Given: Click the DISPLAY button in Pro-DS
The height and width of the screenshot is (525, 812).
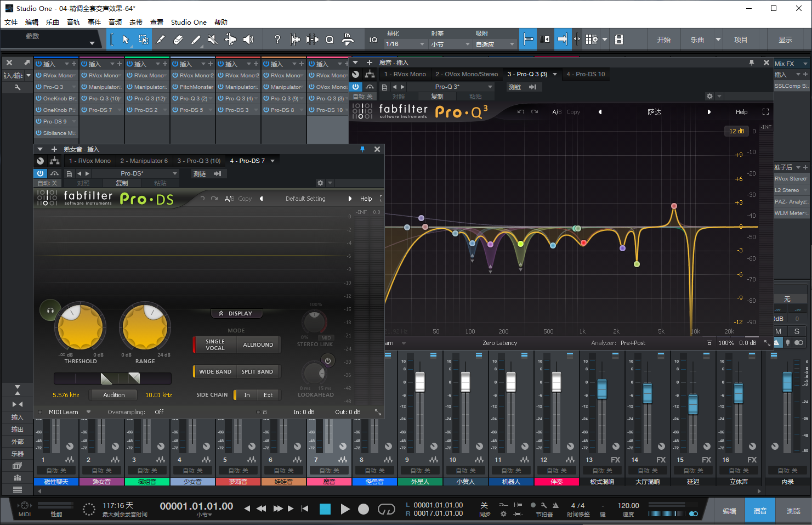Looking at the screenshot, I should tap(236, 314).
